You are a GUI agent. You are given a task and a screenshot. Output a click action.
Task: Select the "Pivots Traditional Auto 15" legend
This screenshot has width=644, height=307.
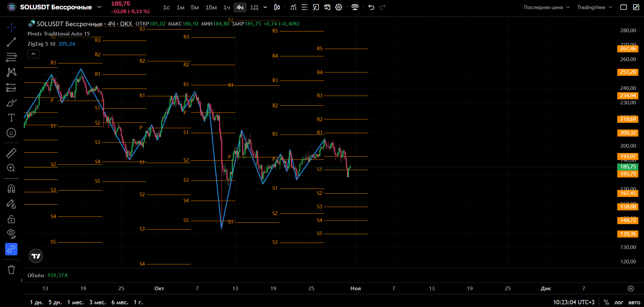59,34
